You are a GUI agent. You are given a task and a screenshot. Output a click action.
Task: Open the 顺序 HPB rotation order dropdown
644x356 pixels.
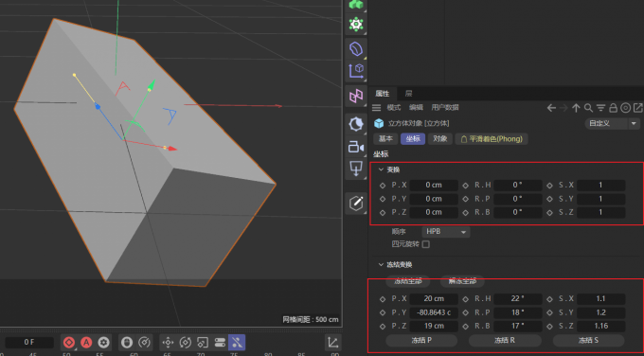coord(446,232)
